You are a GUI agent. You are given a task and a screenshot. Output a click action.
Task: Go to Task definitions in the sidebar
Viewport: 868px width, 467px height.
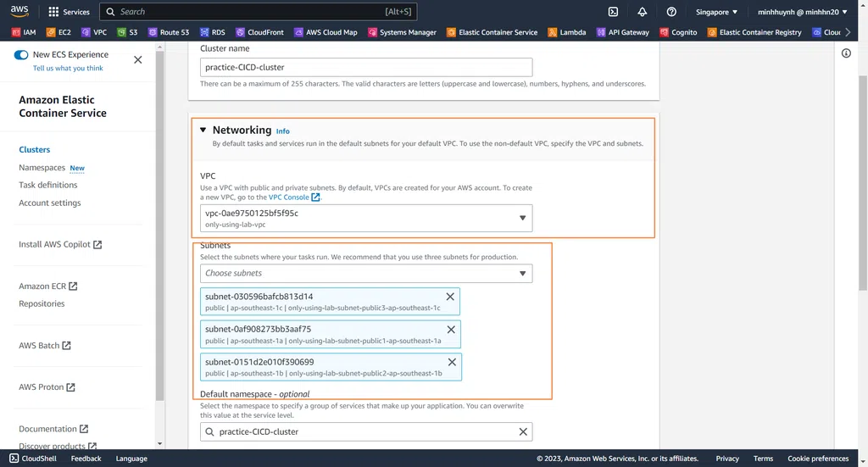point(48,185)
